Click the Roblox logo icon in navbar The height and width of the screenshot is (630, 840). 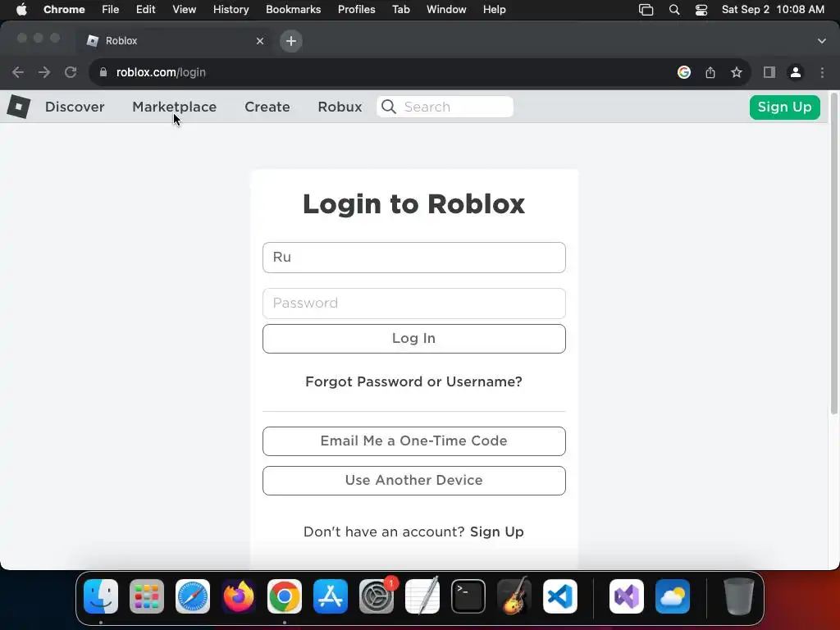click(x=19, y=107)
